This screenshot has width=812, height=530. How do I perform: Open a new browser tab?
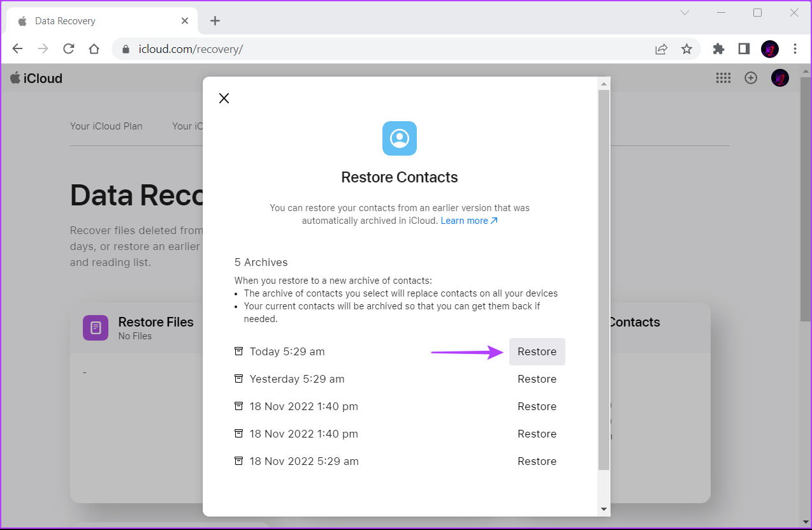pos(215,21)
